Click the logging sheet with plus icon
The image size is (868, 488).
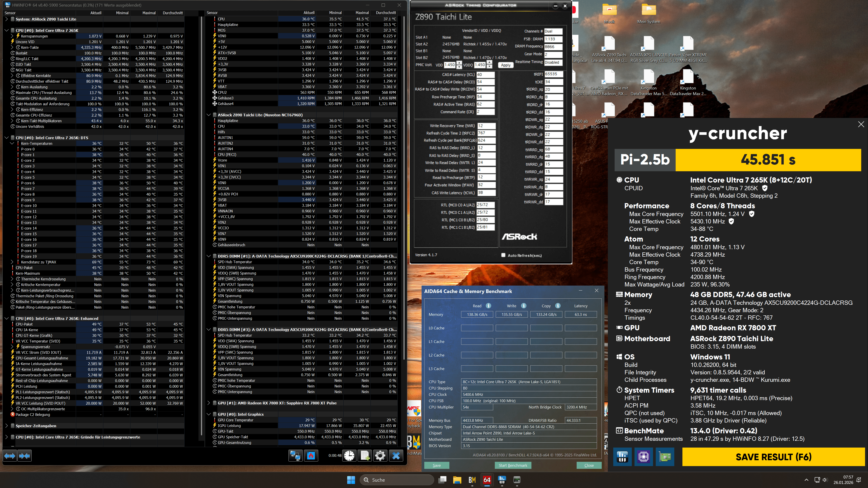365,456
